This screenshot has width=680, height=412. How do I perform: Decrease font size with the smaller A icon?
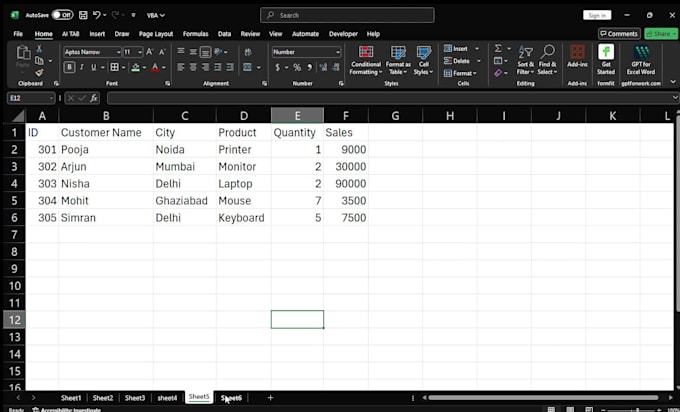point(162,52)
